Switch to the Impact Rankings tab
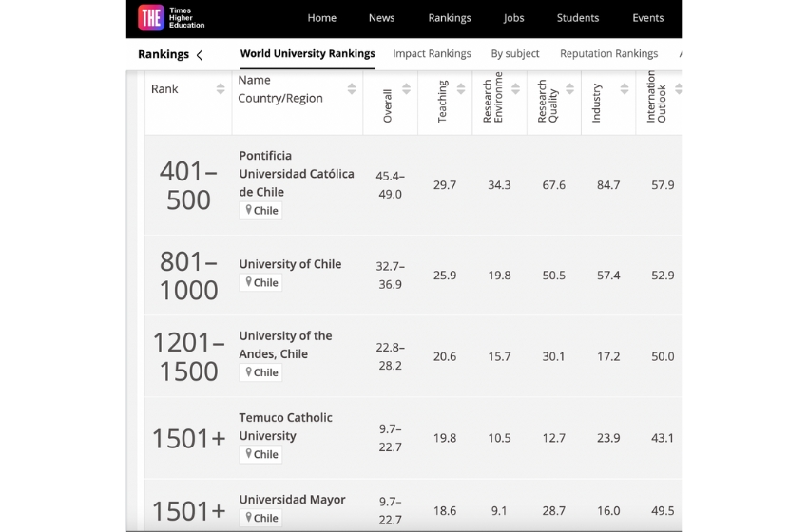The width and height of the screenshot is (808, 532). click(x=432, y=54)
